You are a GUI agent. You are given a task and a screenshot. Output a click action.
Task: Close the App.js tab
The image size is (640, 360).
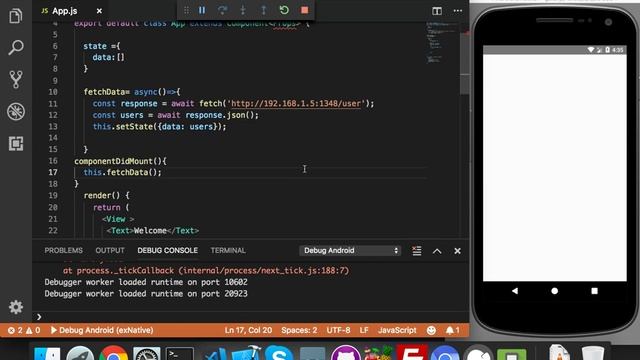(99, 11)
